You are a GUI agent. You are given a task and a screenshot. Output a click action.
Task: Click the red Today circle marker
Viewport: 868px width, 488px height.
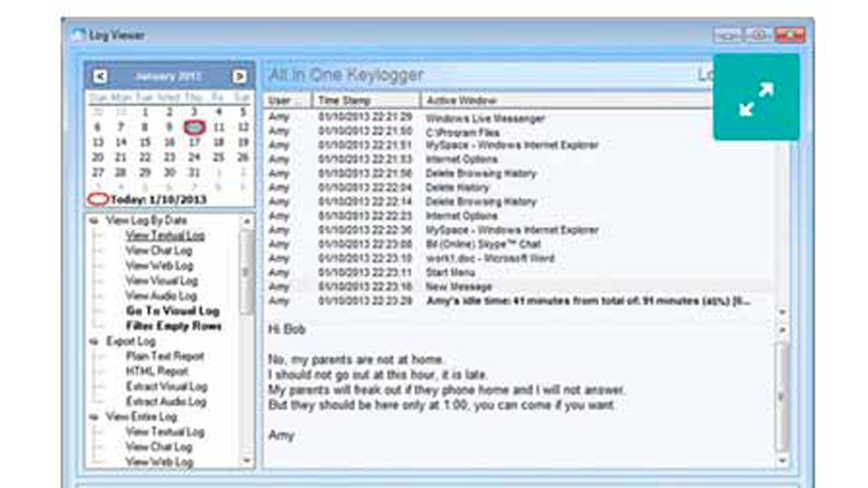pos(98,199)
